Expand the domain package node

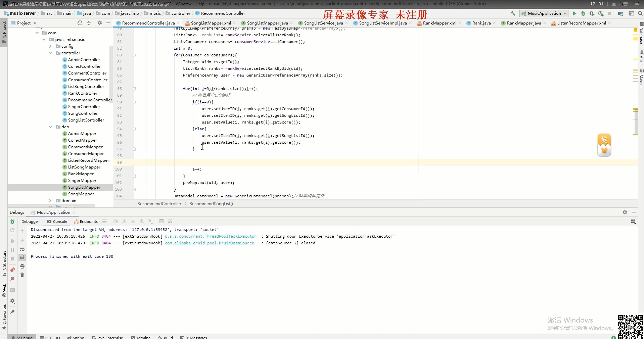point(50,200)
